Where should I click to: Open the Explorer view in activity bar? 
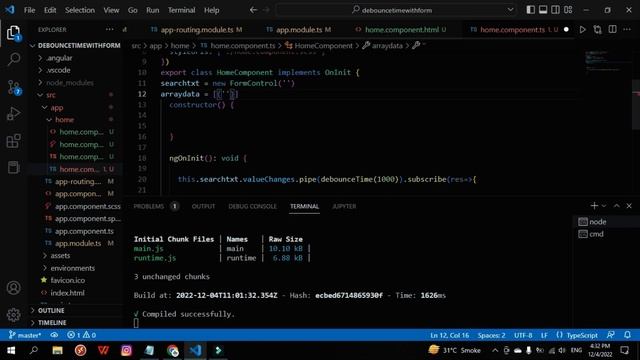pyautogui.click(x=13, y=33)
